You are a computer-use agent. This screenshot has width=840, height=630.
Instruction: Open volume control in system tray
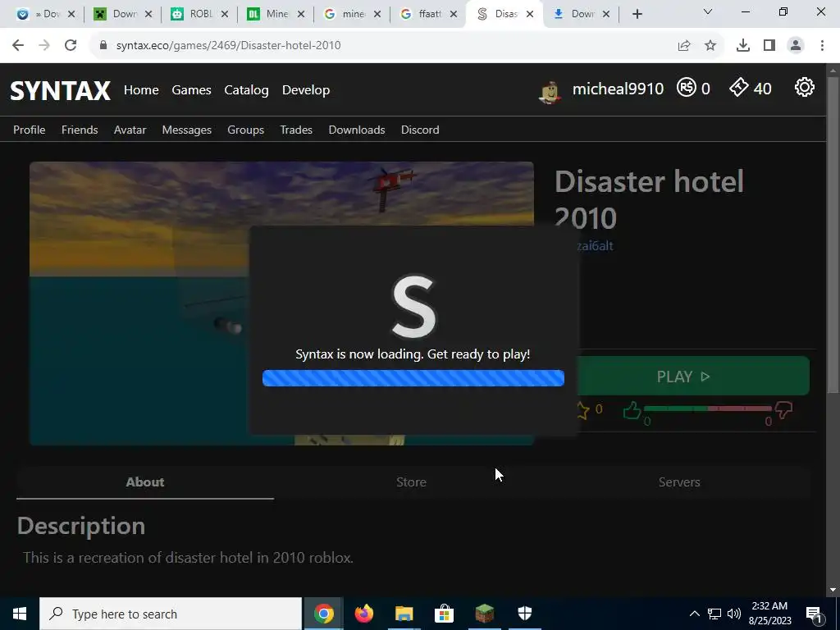734,614
